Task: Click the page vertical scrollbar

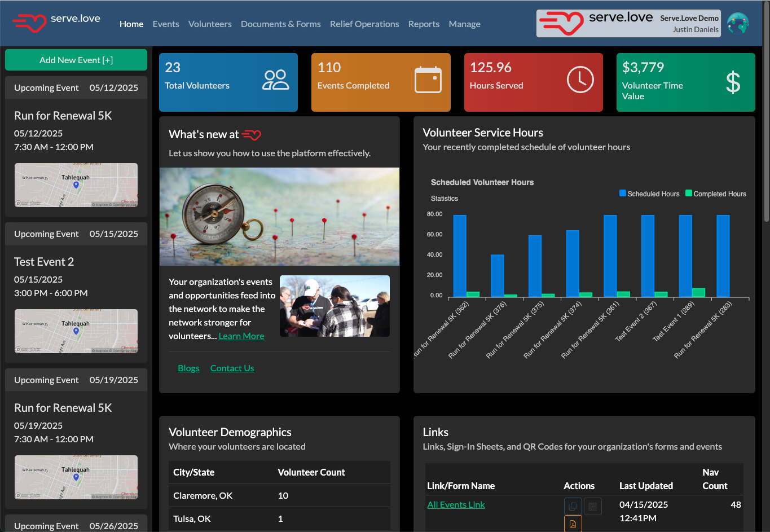Action: (766, 113)
